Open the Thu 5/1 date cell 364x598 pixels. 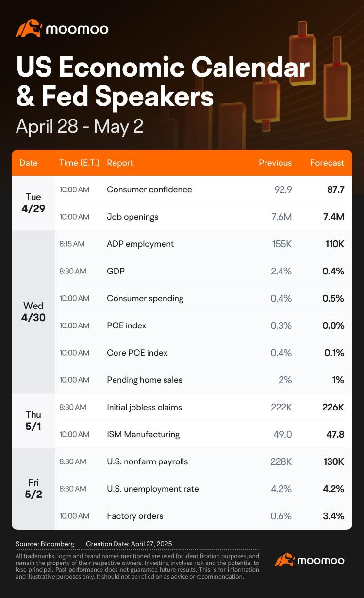pyautogui.click(x=33, y=421)
